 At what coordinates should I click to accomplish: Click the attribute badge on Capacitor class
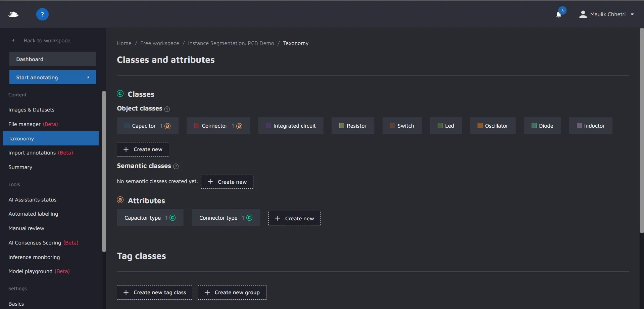coord(167,126)
